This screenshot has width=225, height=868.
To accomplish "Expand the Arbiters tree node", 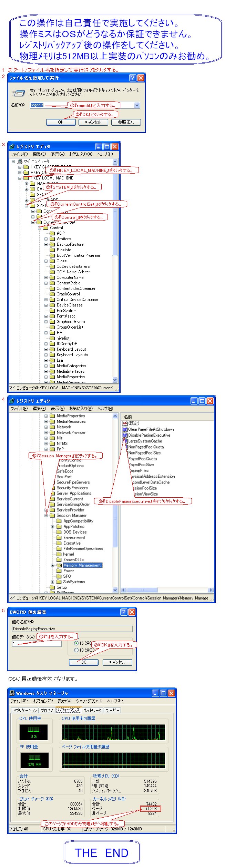I will coord(46,239).
